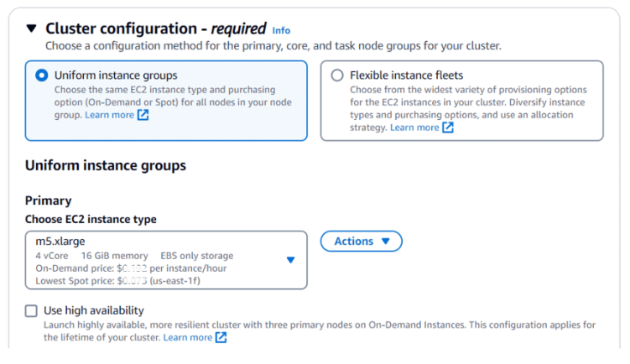Open the Actions dropdown button
Image resolution: width=630 pixels, height=364 pixels.
click(x=361, y=242)
